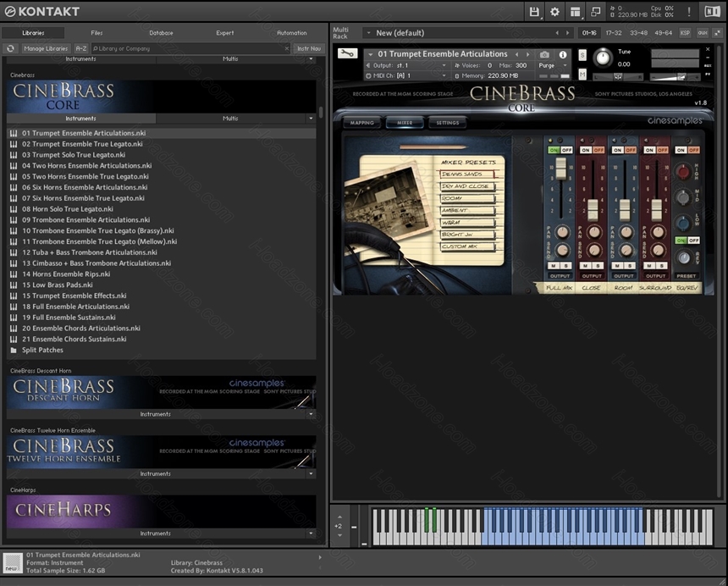The width and height of the screenshot is (728, 586).
Task: Click the A-Z sort button
Action: pos(80,48)
